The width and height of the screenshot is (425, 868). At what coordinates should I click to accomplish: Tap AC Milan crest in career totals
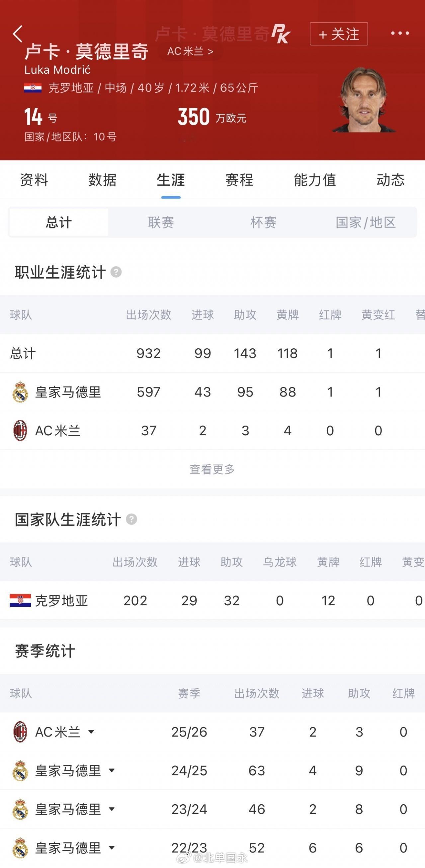click(x=20, y=431)
